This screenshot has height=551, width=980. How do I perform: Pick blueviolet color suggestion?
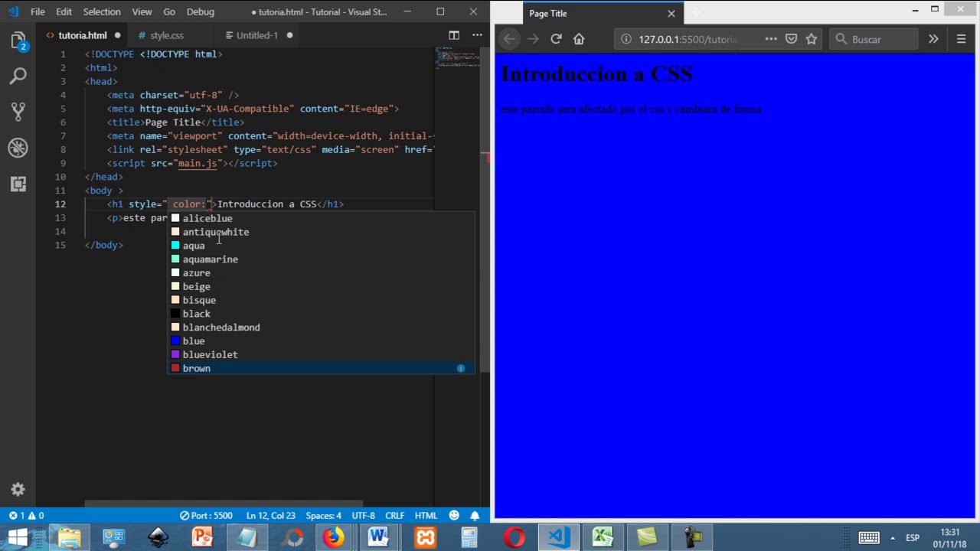pyautogui.click(x=321, y=354)
